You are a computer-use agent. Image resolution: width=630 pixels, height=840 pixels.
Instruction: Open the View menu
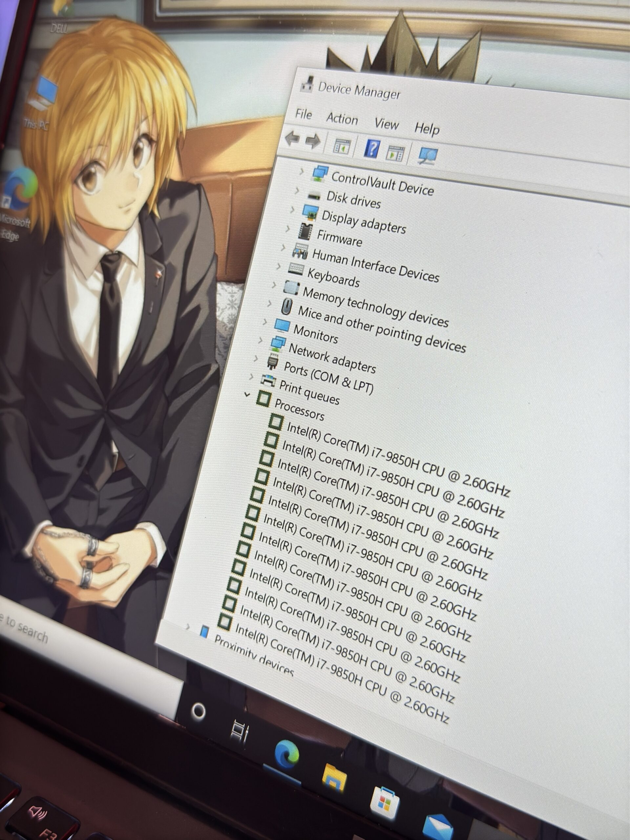387,124
